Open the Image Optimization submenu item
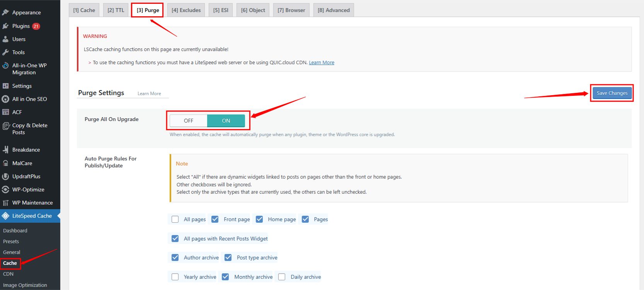Viewport: 644px width, 290px height. 25,285
